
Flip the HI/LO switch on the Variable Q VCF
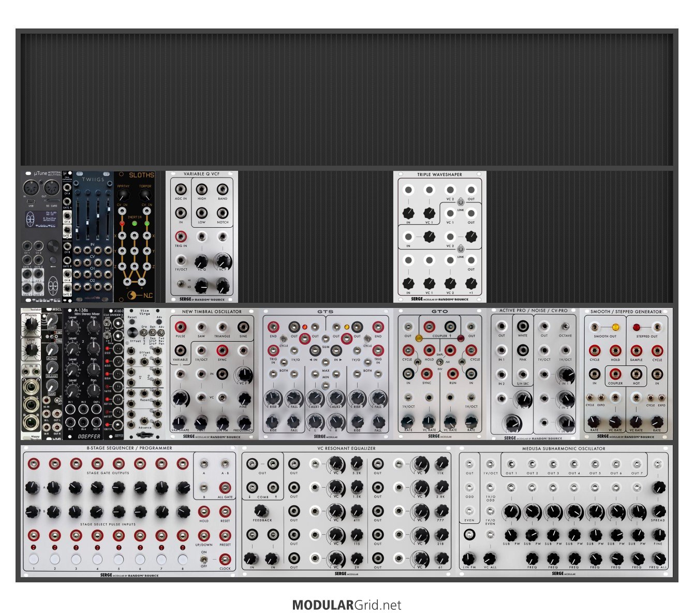click(x=181, y=284)
